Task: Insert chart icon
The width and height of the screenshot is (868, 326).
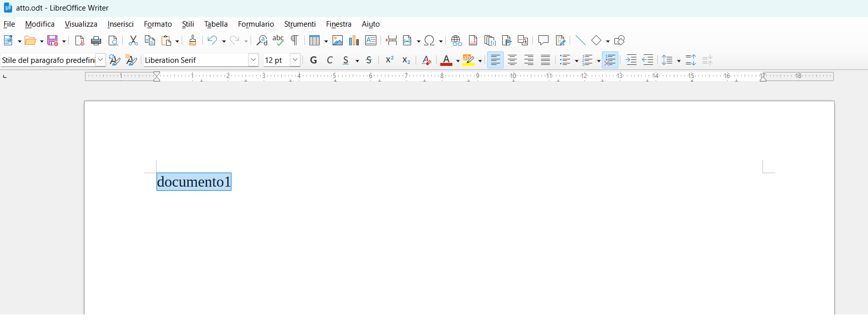Action: [x=354, y=40]
